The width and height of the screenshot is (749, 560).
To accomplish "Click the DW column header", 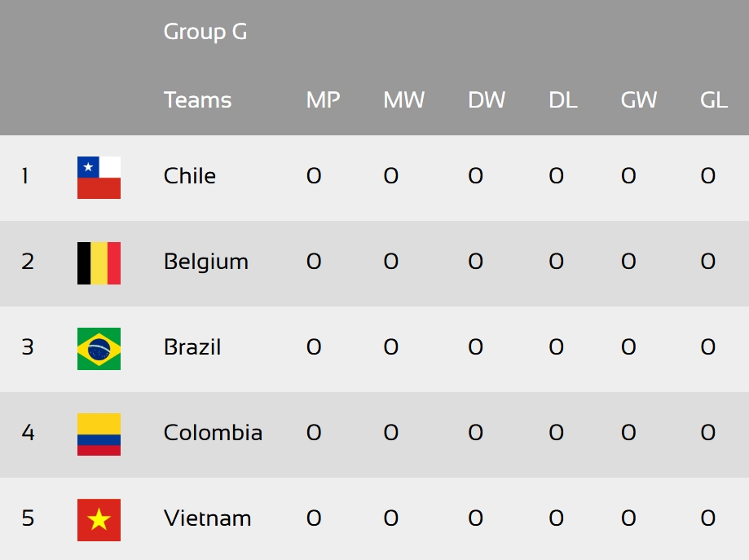I will click(x=487, y=100).
